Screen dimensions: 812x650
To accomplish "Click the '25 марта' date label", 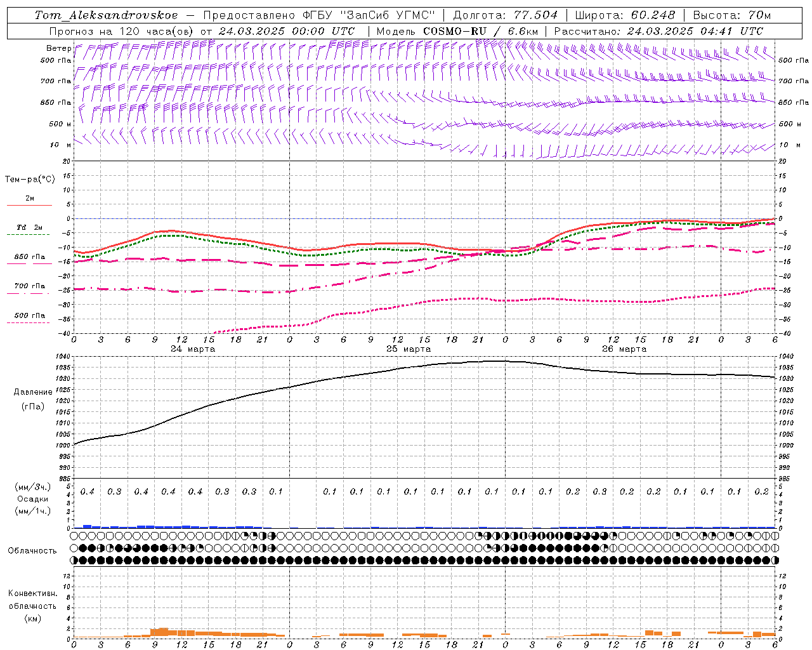I will (x=409, y=349).
